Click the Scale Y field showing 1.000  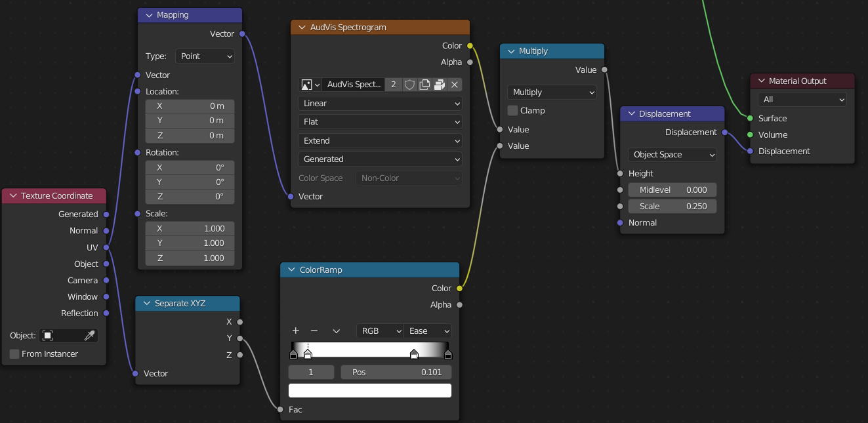click(x=190, y=243)
